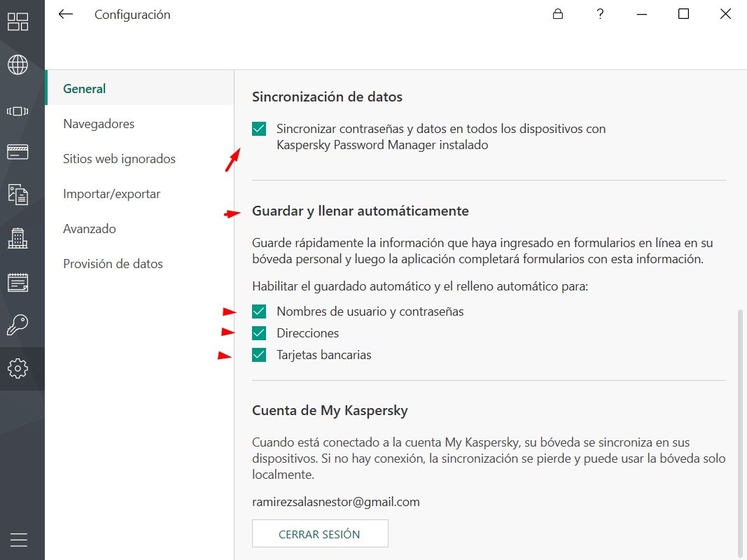The width and height of the screenshot is (747, 560).
Task: Click the Cuenta de My Kaspersky heading
Action: tap(330, 410)
